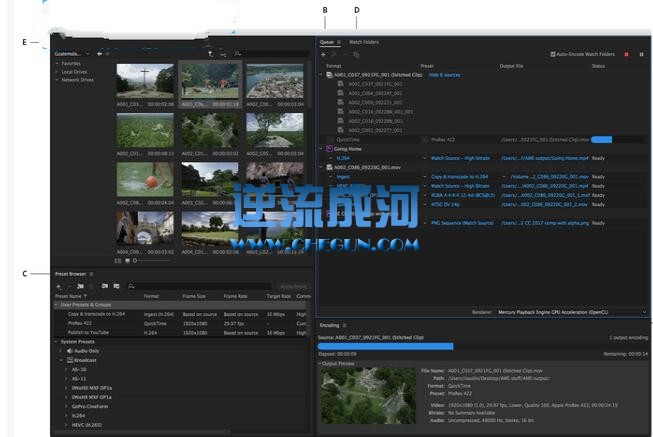Open Queue panel menu icon

(339, 42)
